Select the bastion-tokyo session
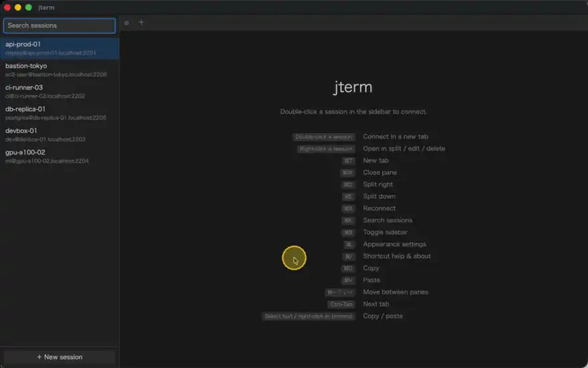The image size is (588, 368). pos(59,70)
